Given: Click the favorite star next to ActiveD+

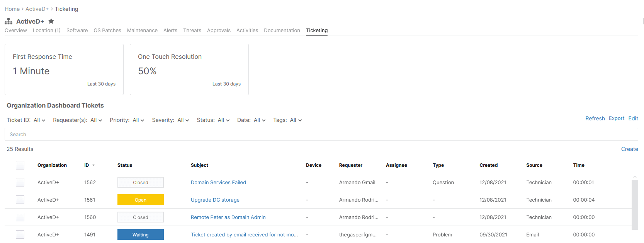Looking at the screenshot, I should 51,21.
